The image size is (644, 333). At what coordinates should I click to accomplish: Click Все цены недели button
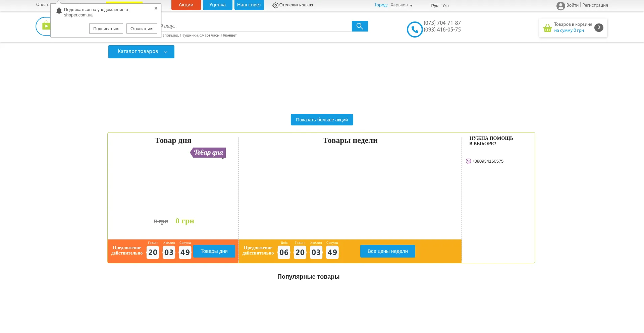coord(388,251)
